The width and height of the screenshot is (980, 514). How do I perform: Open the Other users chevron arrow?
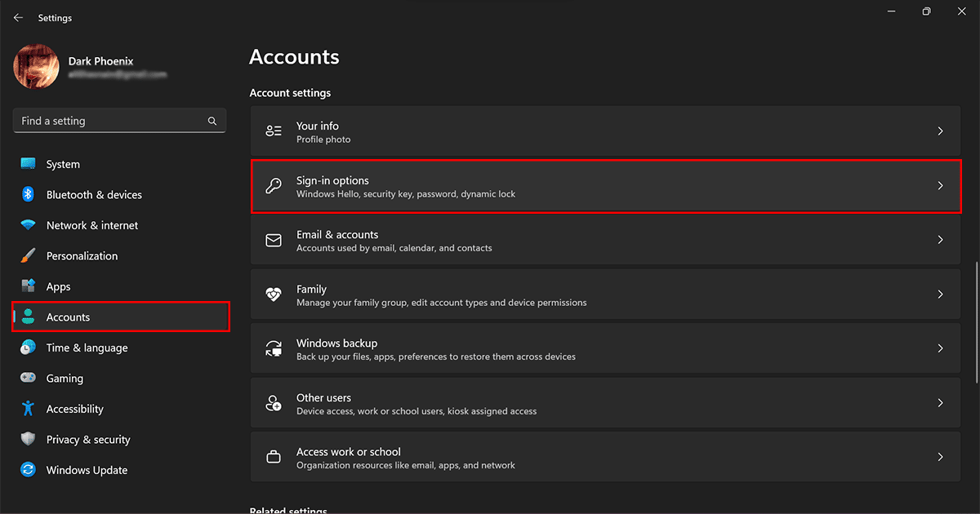click(940, 403)
